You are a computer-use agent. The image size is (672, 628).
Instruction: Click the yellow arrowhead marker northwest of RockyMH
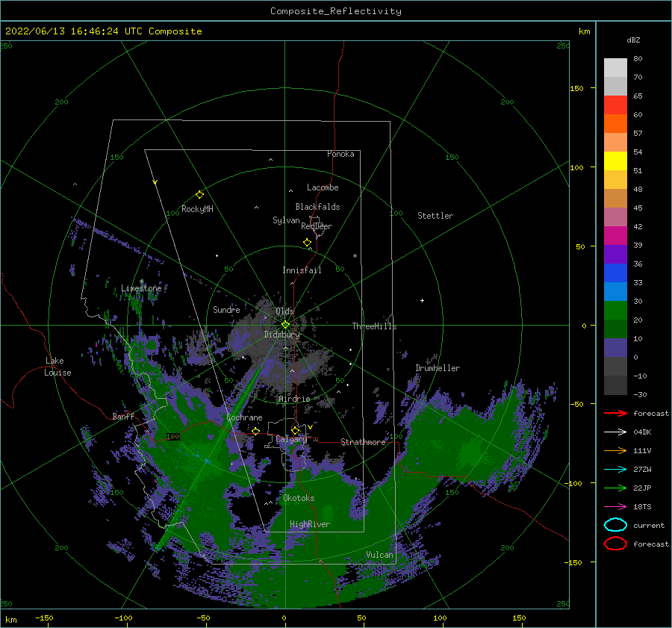click(155, 182)
